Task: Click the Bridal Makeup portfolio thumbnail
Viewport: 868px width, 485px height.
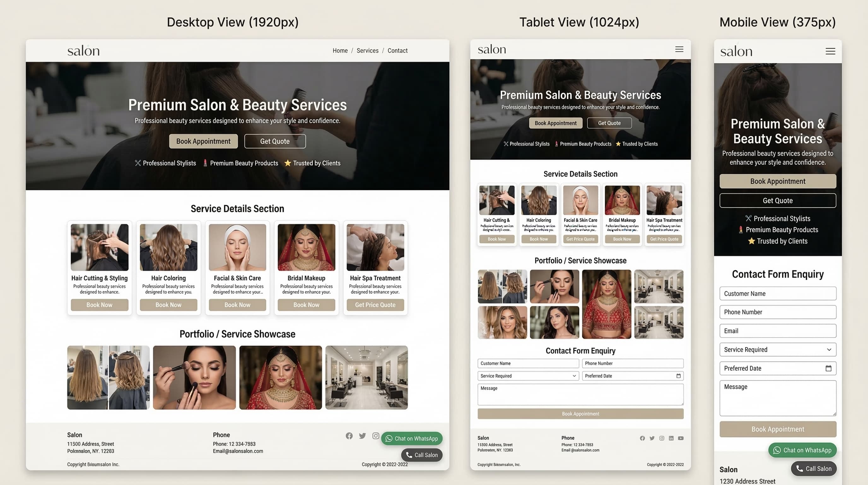Action: tap(280, 377)
